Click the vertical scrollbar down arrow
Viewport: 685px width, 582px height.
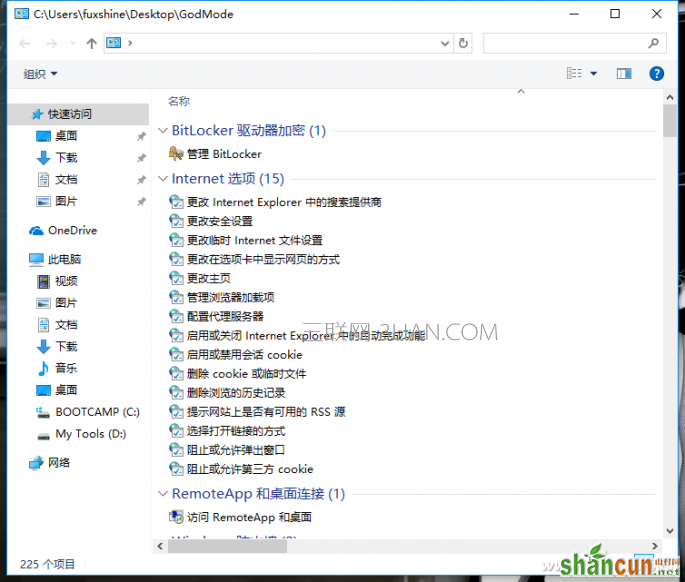[670, 531]
